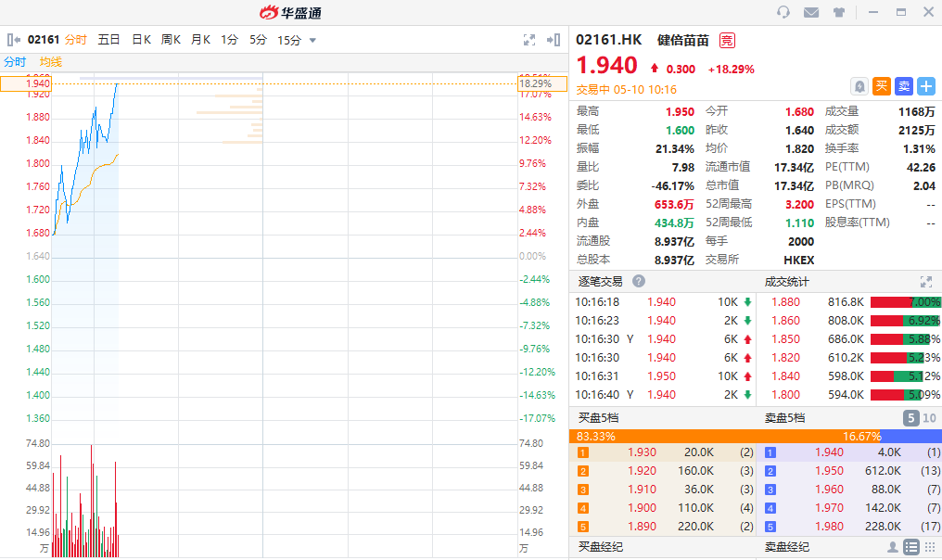942x560 pixels.
Task: Click the orange 买 buy button
Action: (882, 86)
